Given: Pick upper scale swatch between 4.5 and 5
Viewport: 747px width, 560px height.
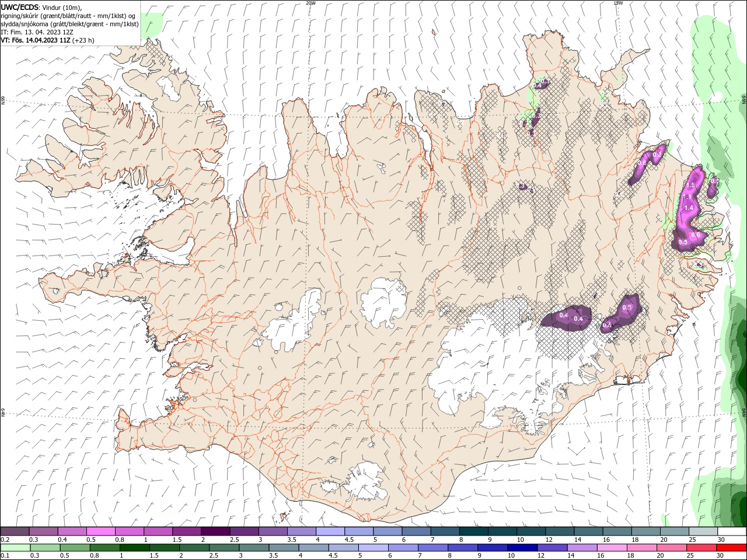Looking at the screenshot, I should click(x=359, y=531).
